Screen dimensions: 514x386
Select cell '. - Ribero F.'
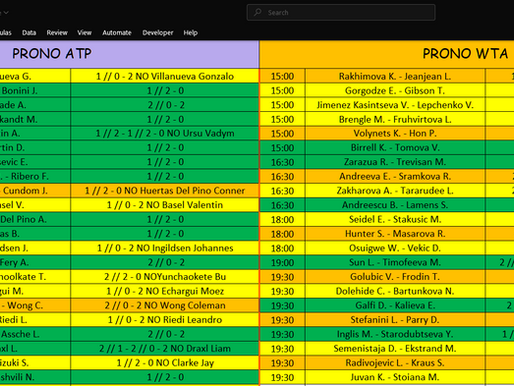pyautogui.click(x=35, y=176)
